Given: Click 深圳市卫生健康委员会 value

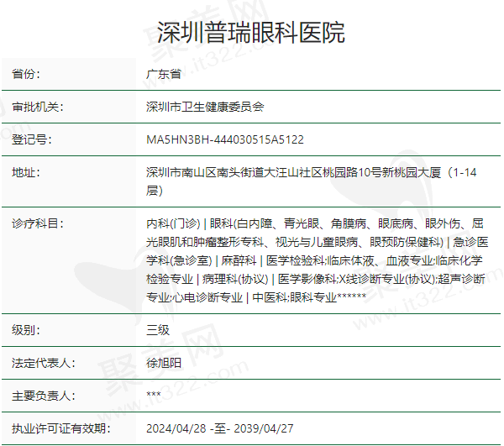Looking at the screenshot, I should tap(205, 107).
